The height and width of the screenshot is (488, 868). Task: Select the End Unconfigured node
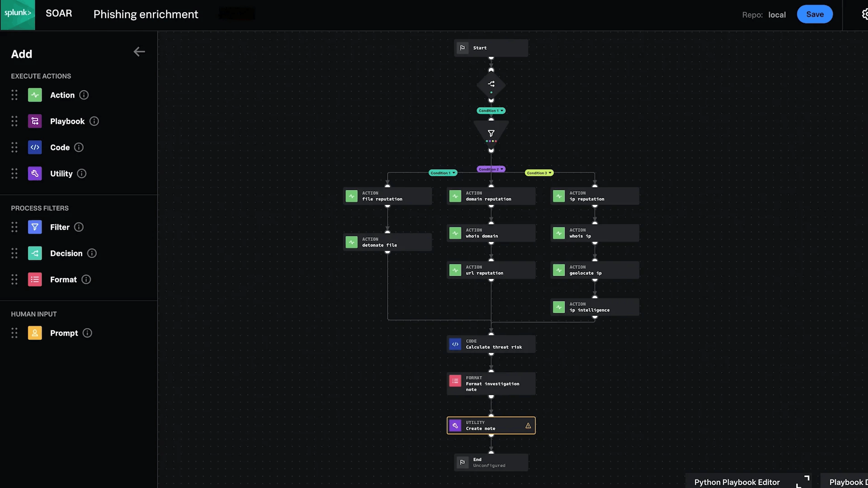point(491,463)
